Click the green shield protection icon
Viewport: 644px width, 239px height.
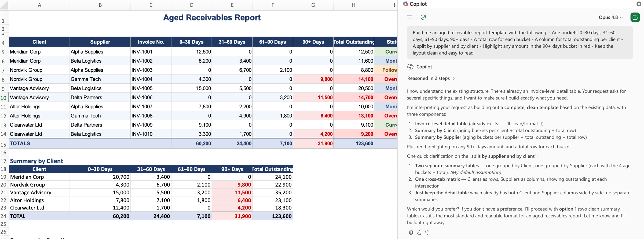pos(423,17)
